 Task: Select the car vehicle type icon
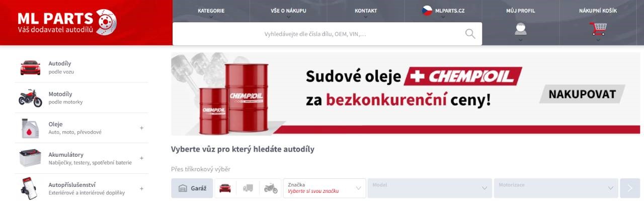pyautogui.click(x=225, y=188)
